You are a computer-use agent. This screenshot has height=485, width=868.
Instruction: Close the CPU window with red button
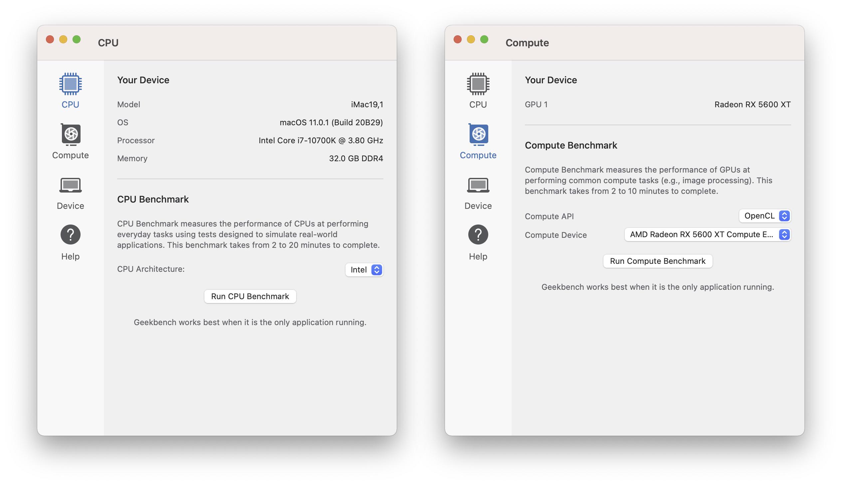click(x=50, y=39)
